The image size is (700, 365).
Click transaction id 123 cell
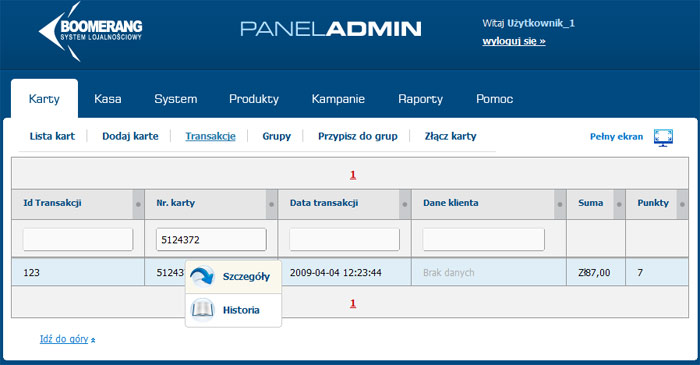point(78,272)
